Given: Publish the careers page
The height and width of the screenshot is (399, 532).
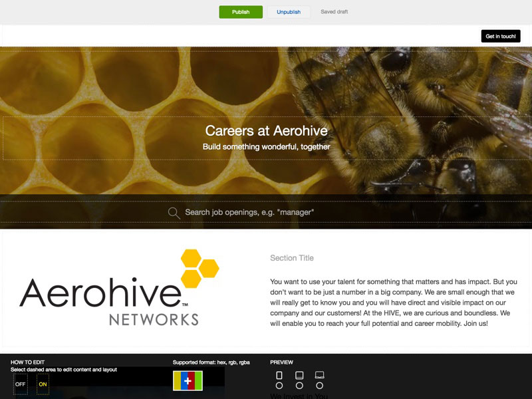Looking at the screenshot, I should point(241,12).
